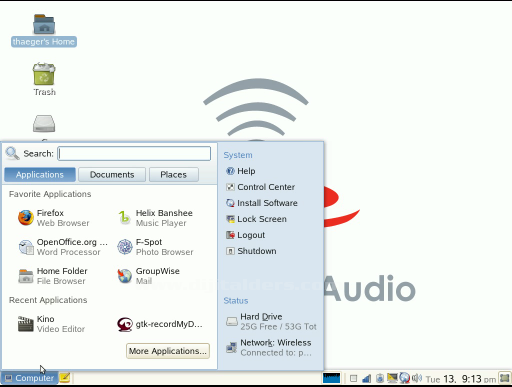Launch GroupWise Mail
This screenshot has width=512, height=387.
[x=149, y=276]
